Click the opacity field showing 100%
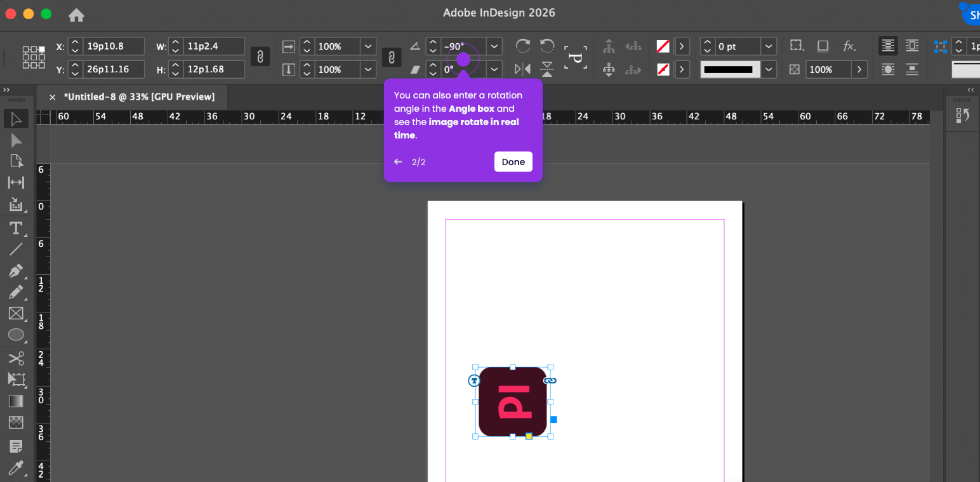Image resolution: width=980 pixels, height=482 pixels. [829, 69]
